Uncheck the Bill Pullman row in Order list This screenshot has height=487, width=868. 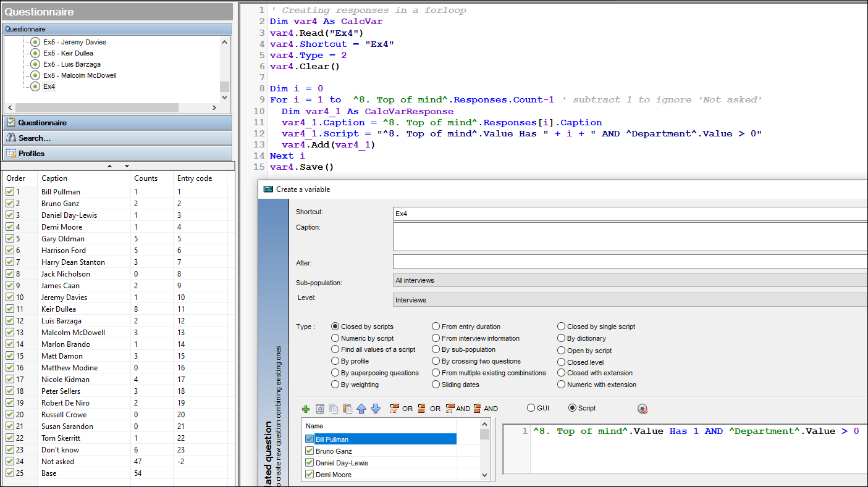tap(10, 191)
